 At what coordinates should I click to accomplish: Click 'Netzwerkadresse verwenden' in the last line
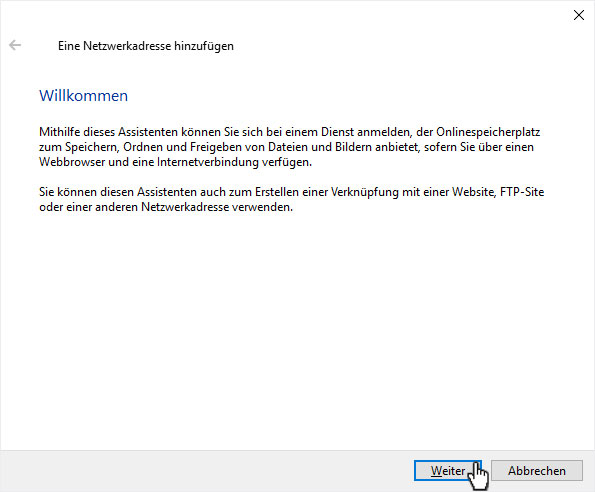pos(217,207)
